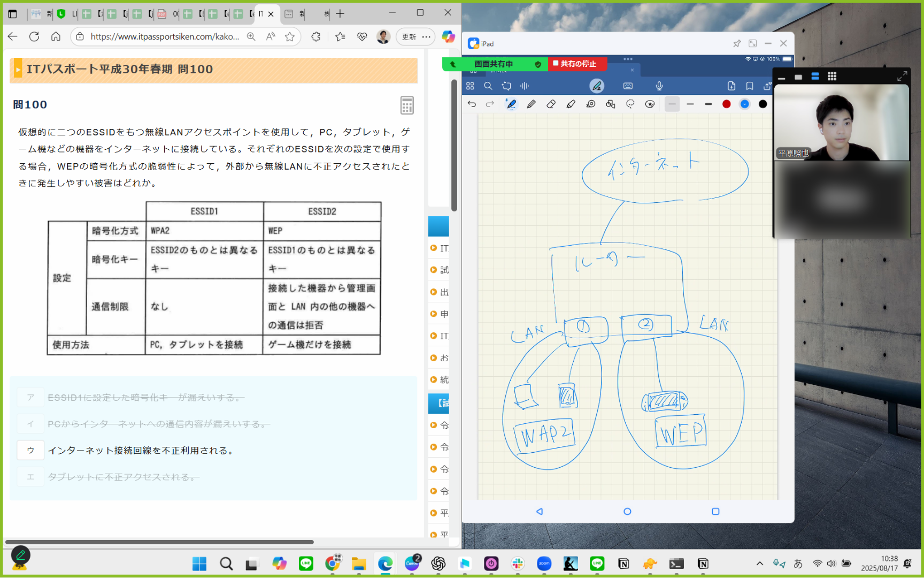
Task: Undo the last pen stroke
Action: pos(472,104)
